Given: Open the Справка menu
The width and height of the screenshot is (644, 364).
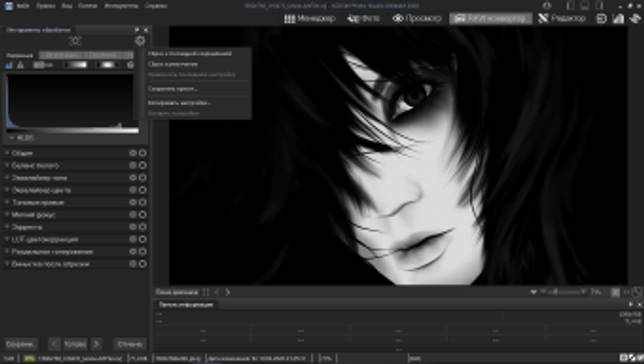Looking at the screenshot, I should [x=156, y=6].
